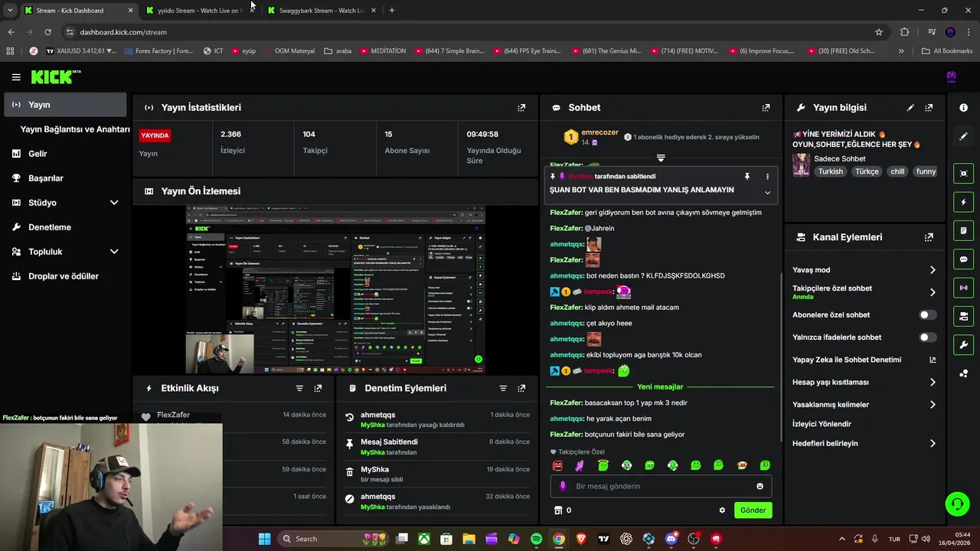
Task: Click the info icon in the right rail
Action: coord(963,108)
